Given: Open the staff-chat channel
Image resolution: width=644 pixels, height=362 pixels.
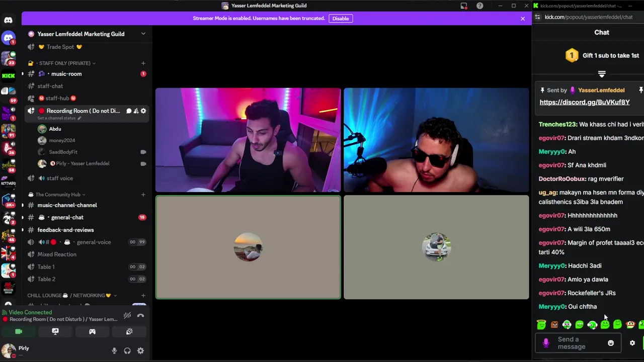Looking at the screenshot, I should 86,86.
